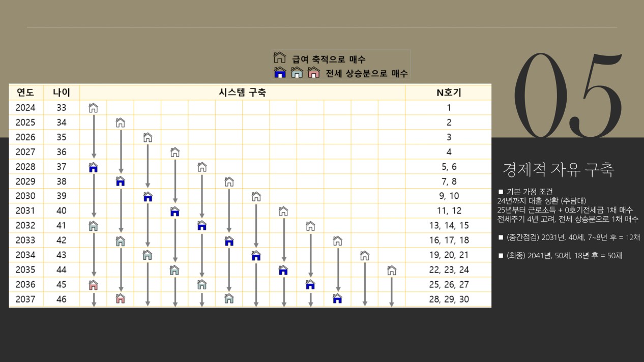The width and height of the screenshot is (644, 362).
Task: Click the legend text '전세 상승분으로 매수'
Action: click(x=367, y=73)
